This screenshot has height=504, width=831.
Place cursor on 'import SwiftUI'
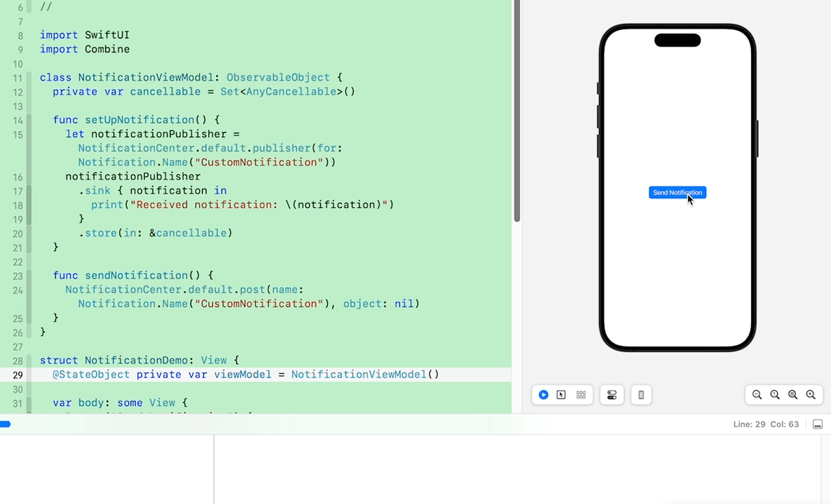pos(85,35)
